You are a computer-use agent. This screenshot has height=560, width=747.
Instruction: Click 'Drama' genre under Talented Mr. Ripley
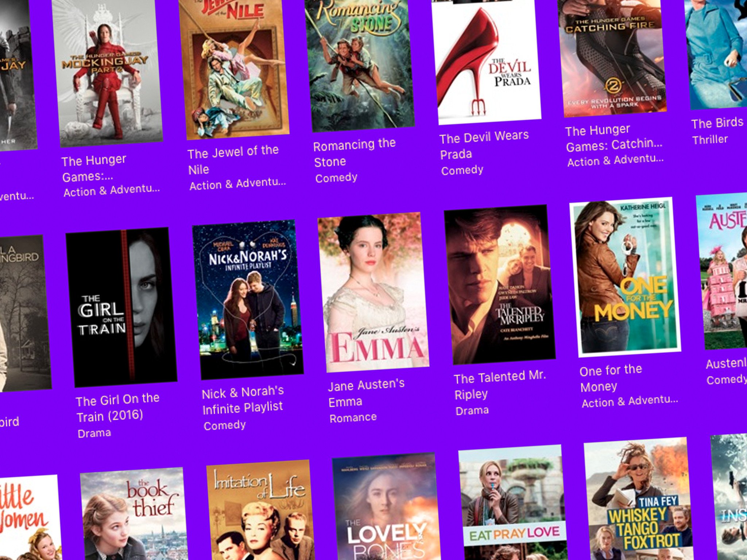472,411
